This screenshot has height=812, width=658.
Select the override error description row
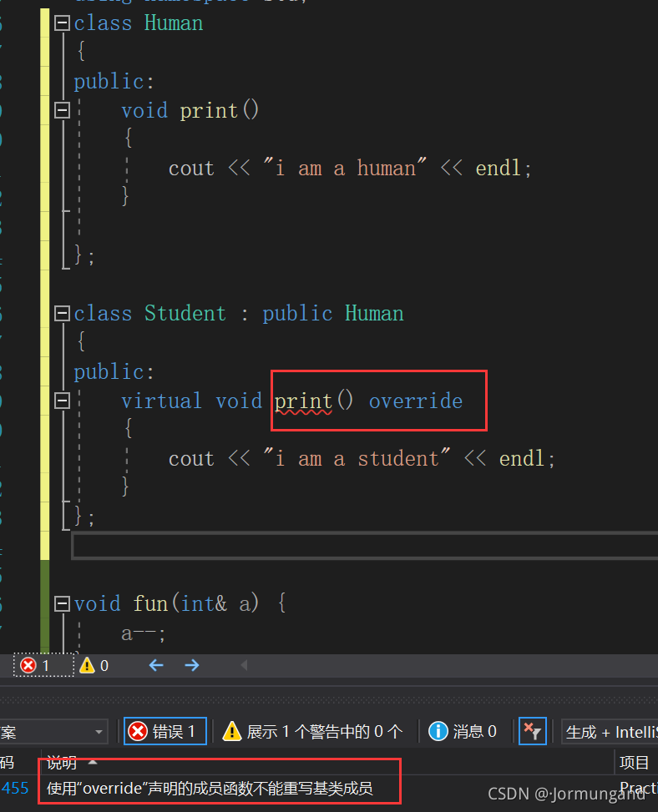(329, 789)
